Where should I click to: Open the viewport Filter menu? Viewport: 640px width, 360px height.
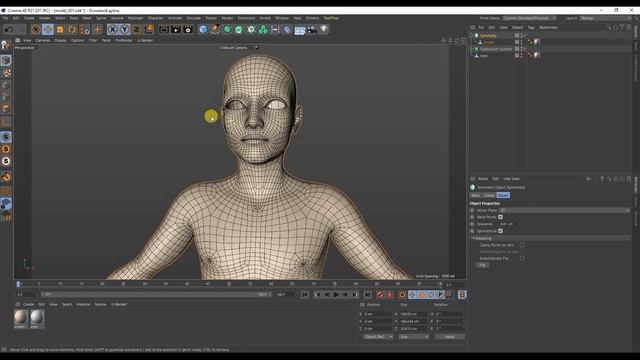pyautogui.click(x=93, y=40)
